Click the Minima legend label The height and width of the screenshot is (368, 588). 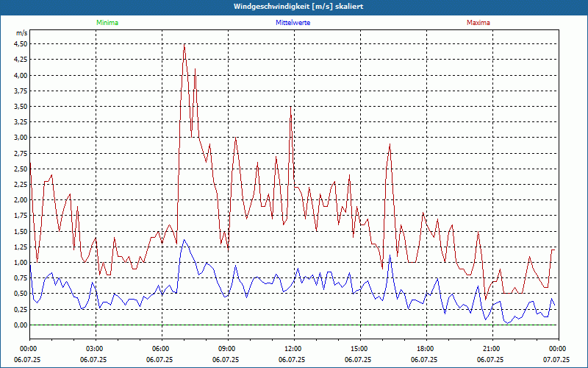pos(107,23)
